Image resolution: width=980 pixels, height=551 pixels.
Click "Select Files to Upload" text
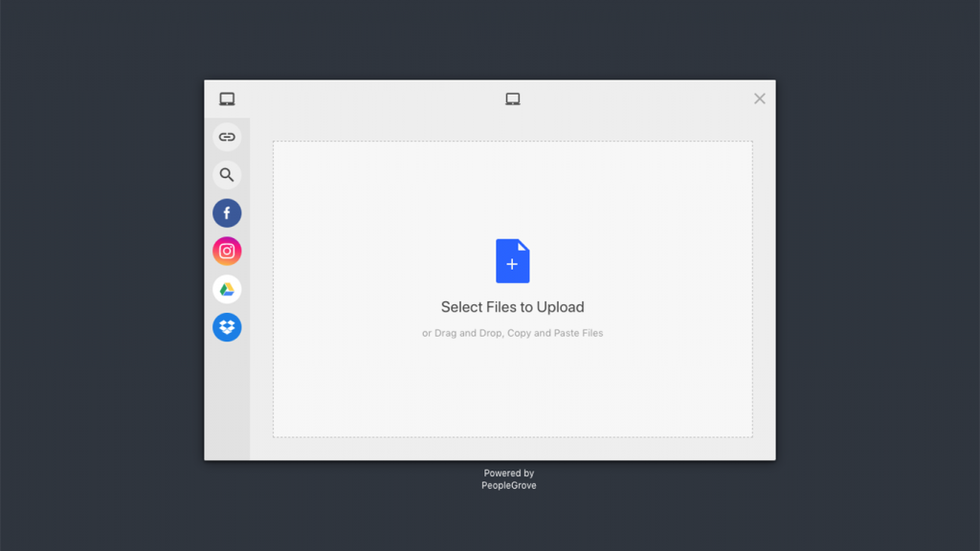[x=513, y=307]
